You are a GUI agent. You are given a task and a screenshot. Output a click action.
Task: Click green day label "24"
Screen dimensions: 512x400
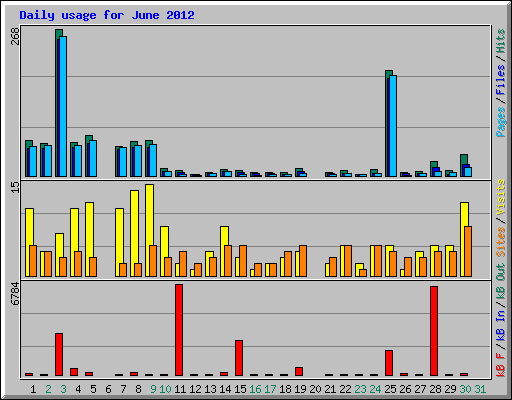(375, 389)
